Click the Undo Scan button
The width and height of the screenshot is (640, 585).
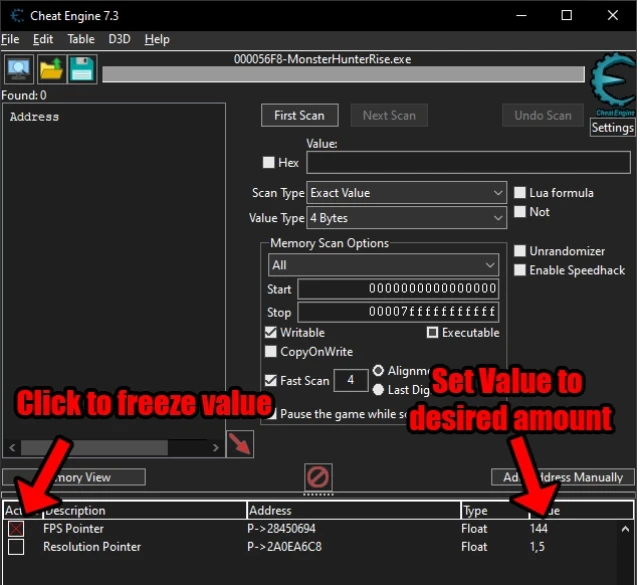click(543, 116)
